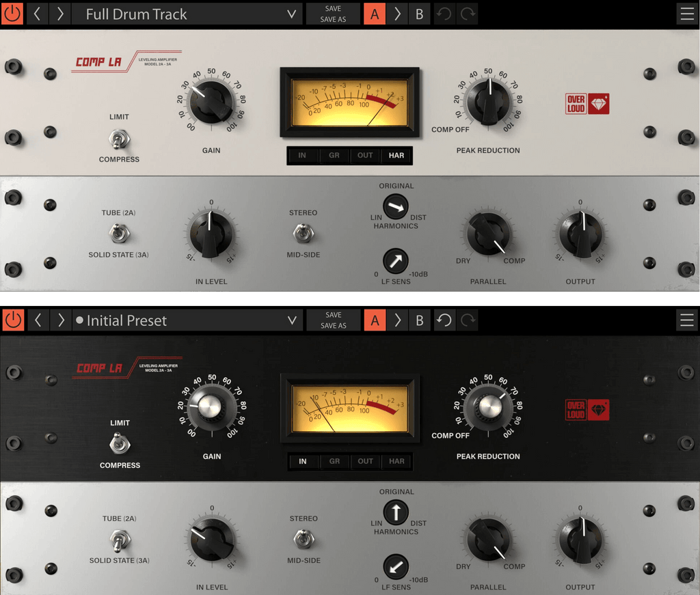Open Full Drum Track preset dropdown

[x=291, y=14]
